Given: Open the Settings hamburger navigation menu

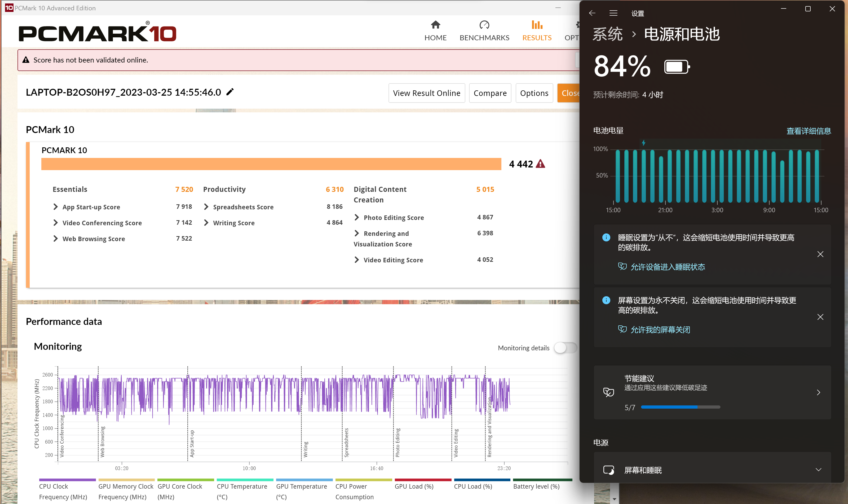Looking at the screenshot, I should point(613,13).
